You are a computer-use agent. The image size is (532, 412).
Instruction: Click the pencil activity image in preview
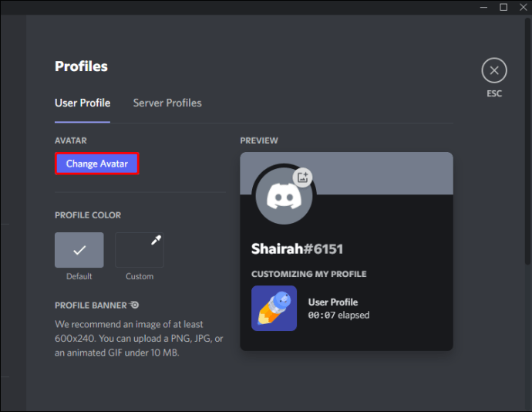274,308
